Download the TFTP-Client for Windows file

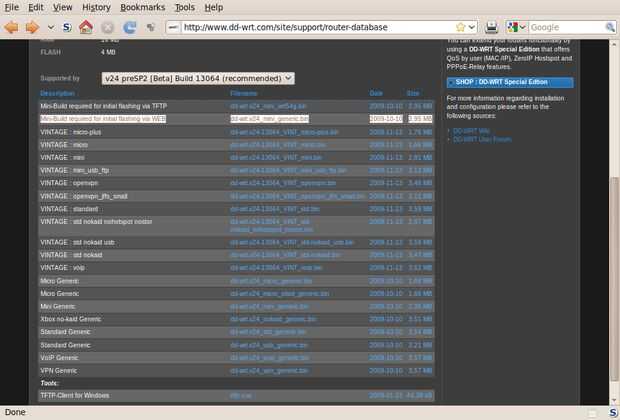(x=240, y=395)
